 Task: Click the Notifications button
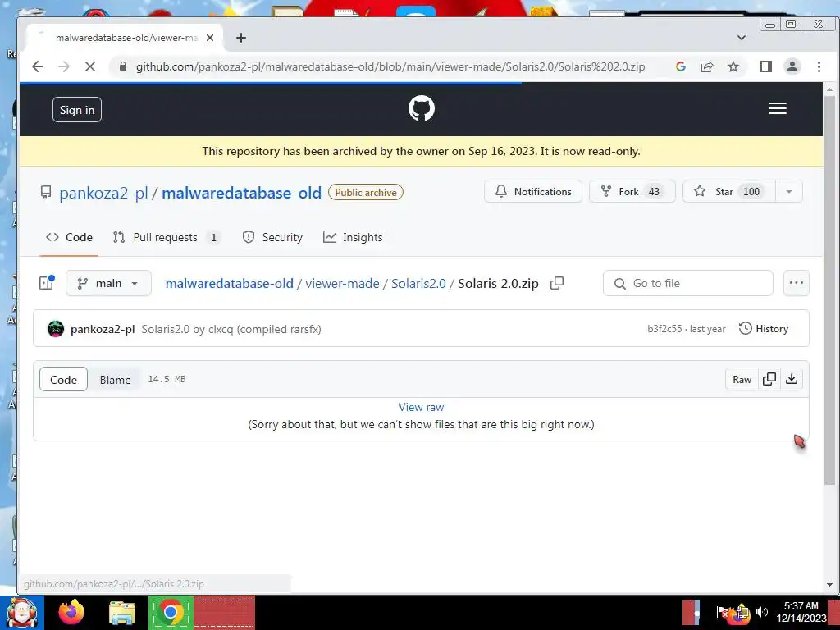(x=533, y=192)
